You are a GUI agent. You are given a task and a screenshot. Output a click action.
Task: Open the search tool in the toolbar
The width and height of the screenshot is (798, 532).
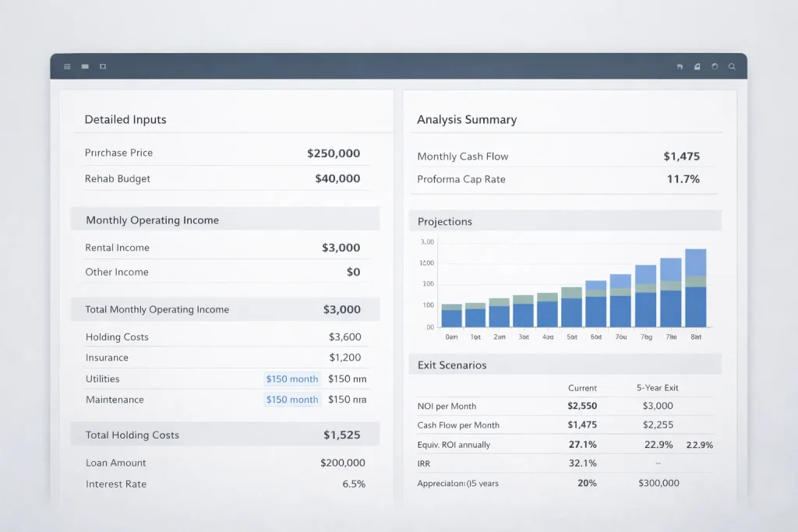[x=732, y=66]
